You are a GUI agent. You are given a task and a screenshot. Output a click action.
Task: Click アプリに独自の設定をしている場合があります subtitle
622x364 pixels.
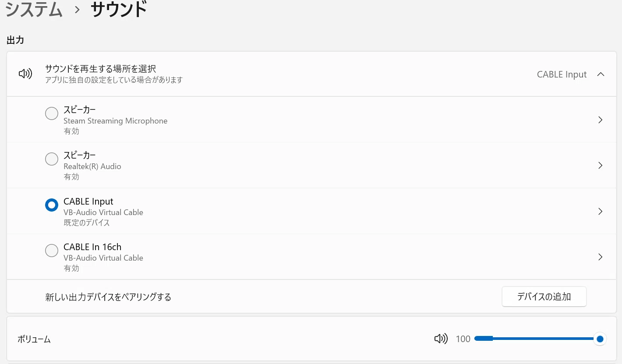pos(114,80)
